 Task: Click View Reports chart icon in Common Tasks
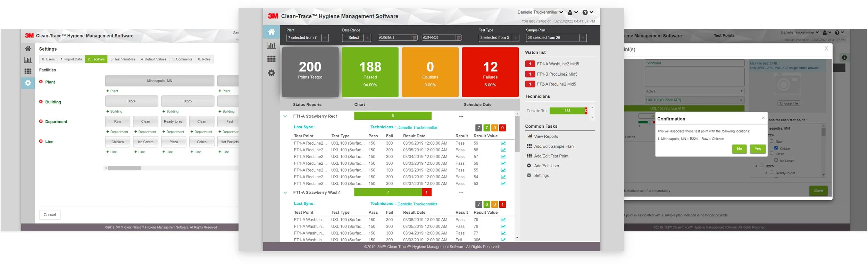tap(529, 136)
